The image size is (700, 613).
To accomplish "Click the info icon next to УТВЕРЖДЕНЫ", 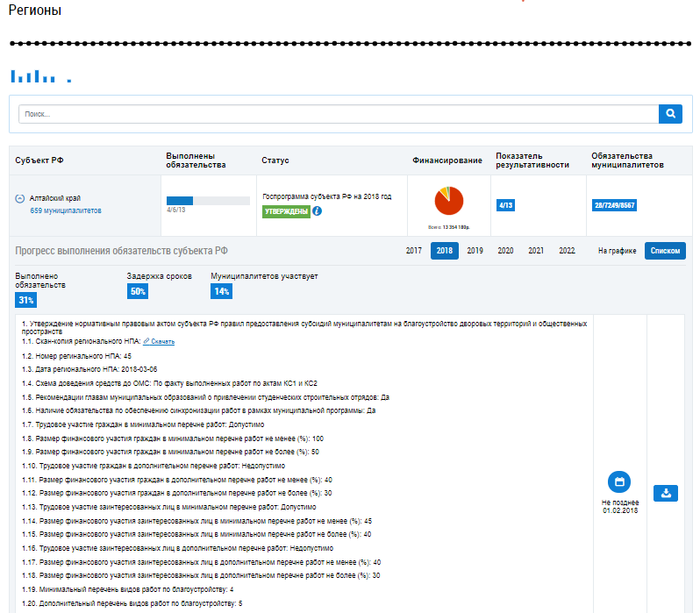I will click(317, 211).
